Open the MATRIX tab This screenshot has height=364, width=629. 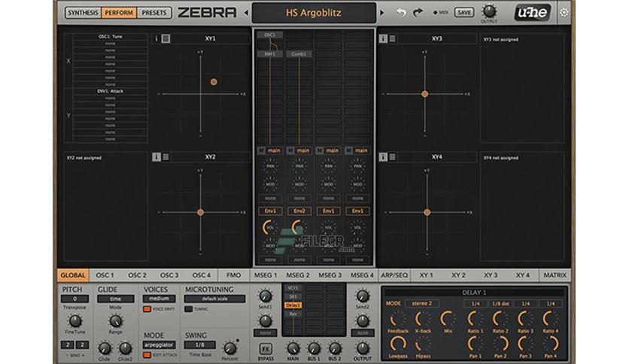click(555, 275)
